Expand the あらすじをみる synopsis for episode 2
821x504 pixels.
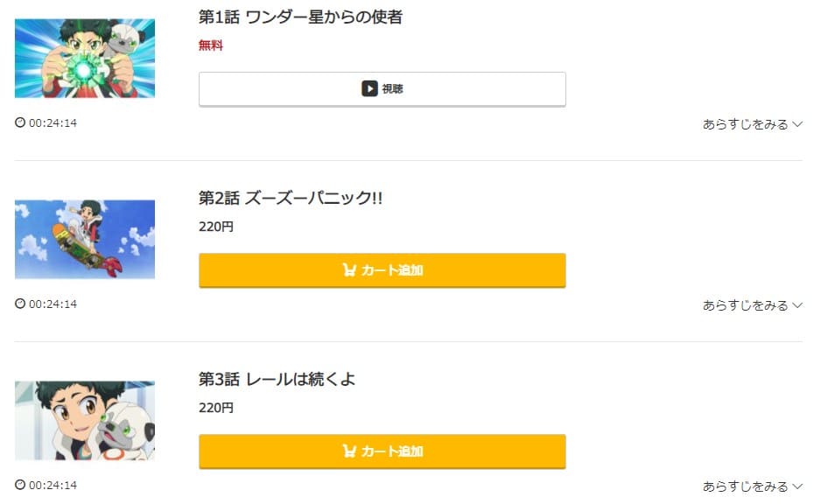pos(753,305)
